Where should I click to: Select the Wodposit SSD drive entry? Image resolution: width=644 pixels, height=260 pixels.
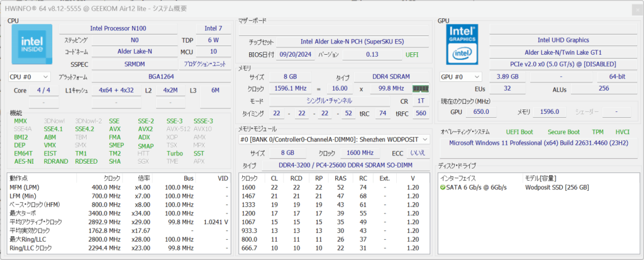557,188
